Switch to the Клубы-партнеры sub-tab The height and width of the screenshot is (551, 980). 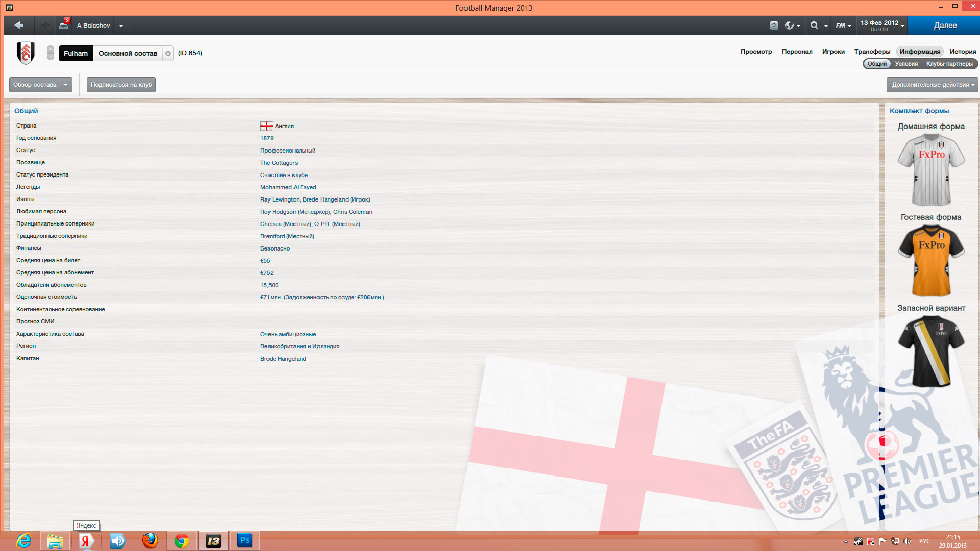(949, 64)
